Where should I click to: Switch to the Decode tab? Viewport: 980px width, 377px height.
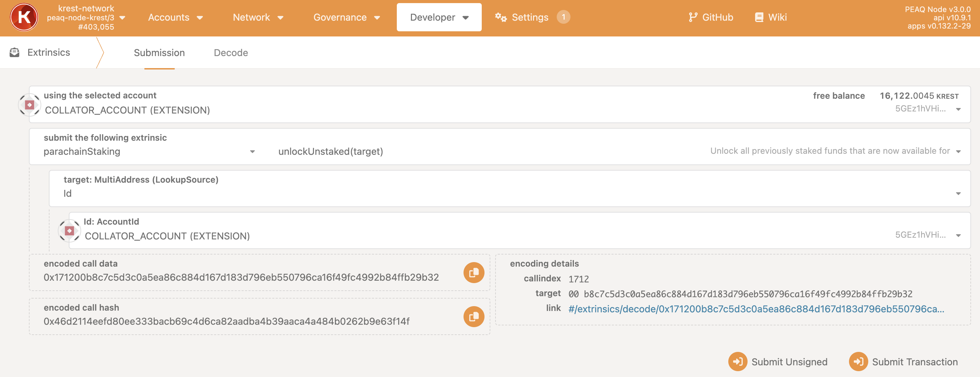pyautogui.click(x=230, y=53)
